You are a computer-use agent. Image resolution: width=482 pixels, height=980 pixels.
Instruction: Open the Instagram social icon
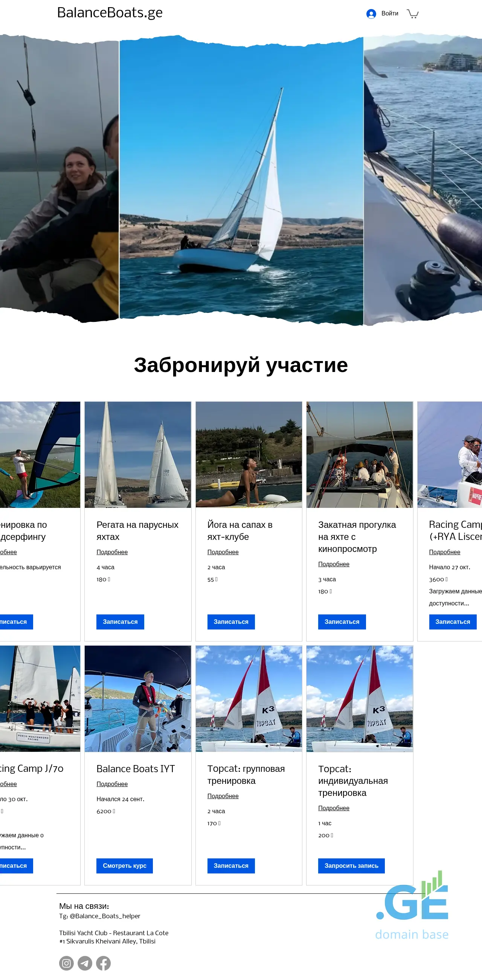pos(66,963)
